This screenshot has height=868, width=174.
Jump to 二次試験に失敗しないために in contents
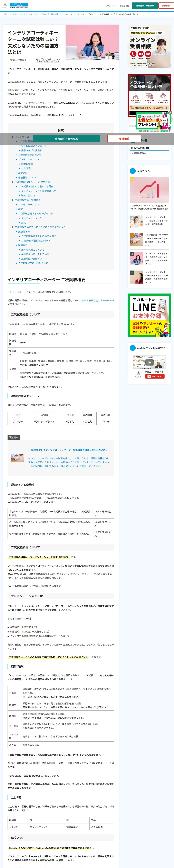coord(33,263)
